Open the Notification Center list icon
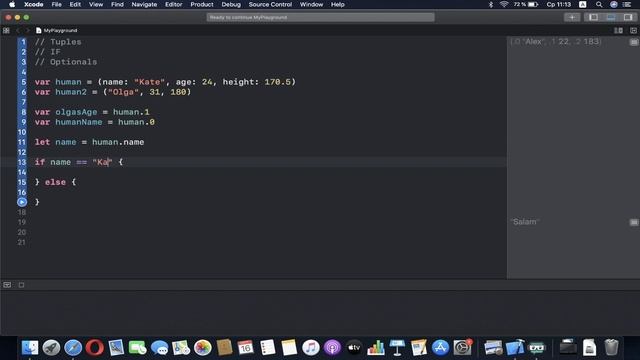The height and width of the screenshot is (360, 640). click(627, 4)
